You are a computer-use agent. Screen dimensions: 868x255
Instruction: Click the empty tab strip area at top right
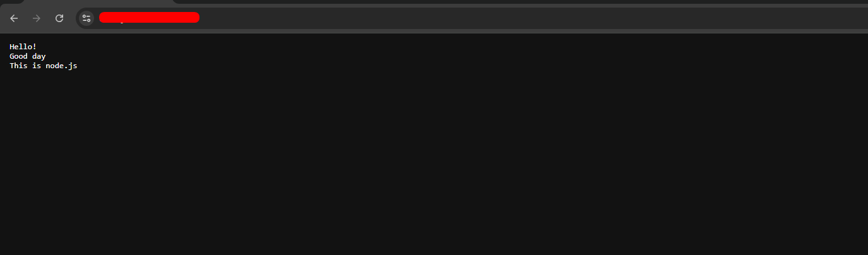pos(521,2)
